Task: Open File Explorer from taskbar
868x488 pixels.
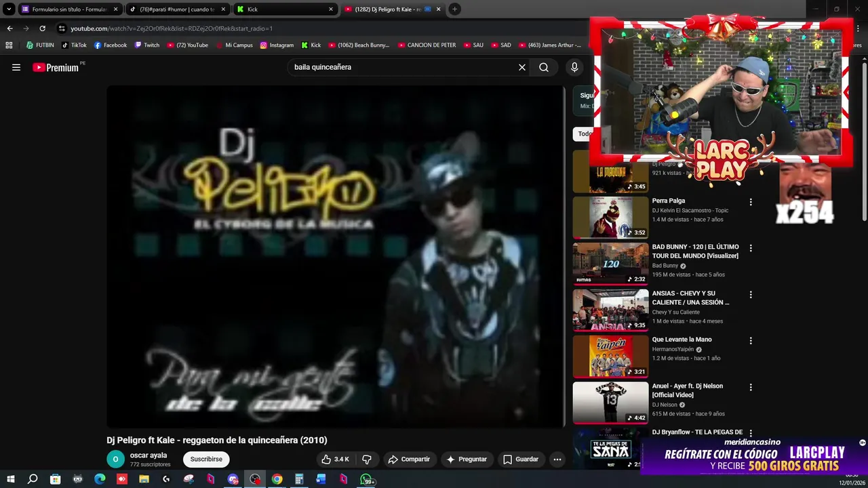Action: 144,479
